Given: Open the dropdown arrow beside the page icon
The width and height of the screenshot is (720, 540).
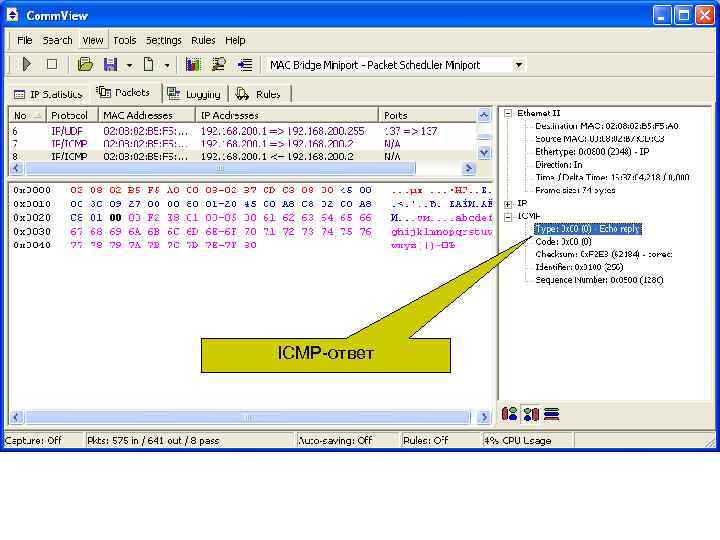Looking at the screenshot, I should click(167, 65).
